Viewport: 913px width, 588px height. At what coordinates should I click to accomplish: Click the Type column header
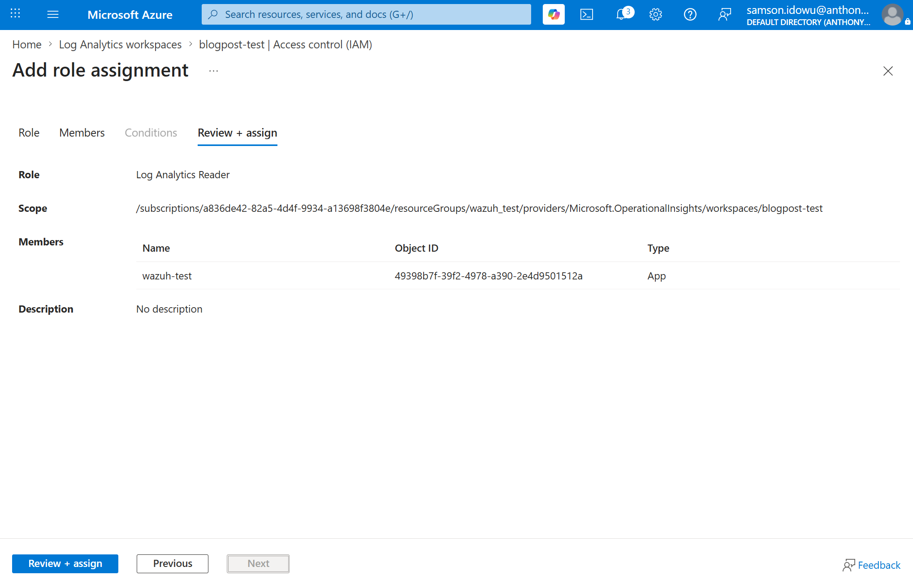click(658, 248)
